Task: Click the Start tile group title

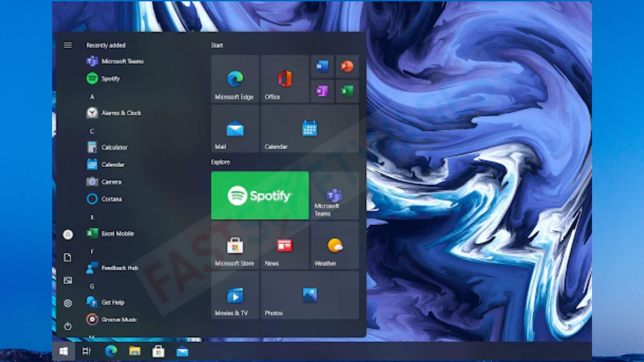Action: pyautogui.click(x=217, y=45)
